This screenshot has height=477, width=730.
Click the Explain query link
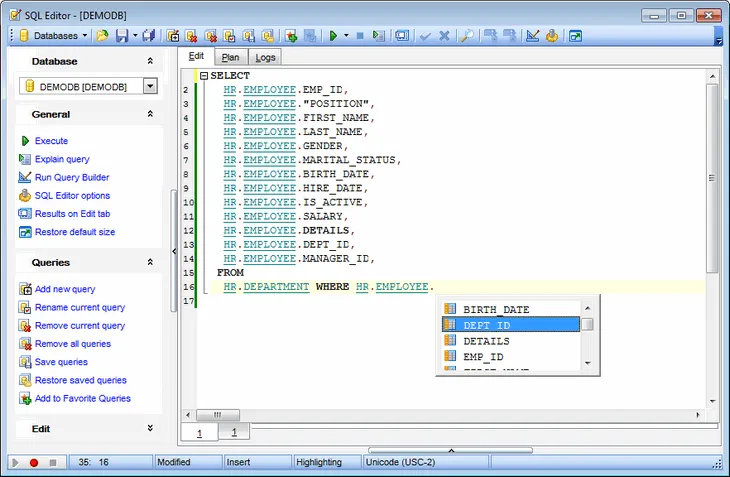point(62,159)
